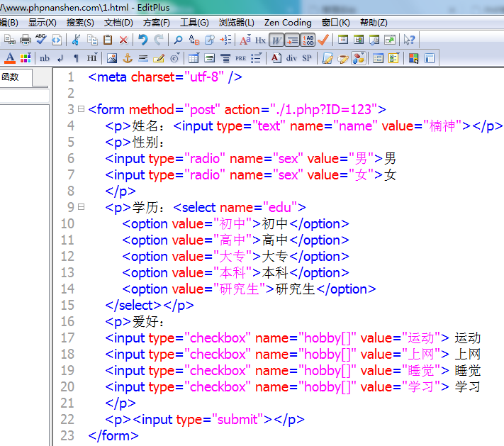Open the Aa font size dropdown

point(245,40)
